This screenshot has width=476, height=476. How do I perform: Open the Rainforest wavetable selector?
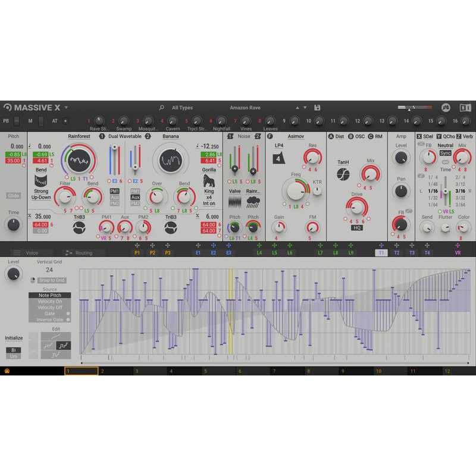[79, 136]
